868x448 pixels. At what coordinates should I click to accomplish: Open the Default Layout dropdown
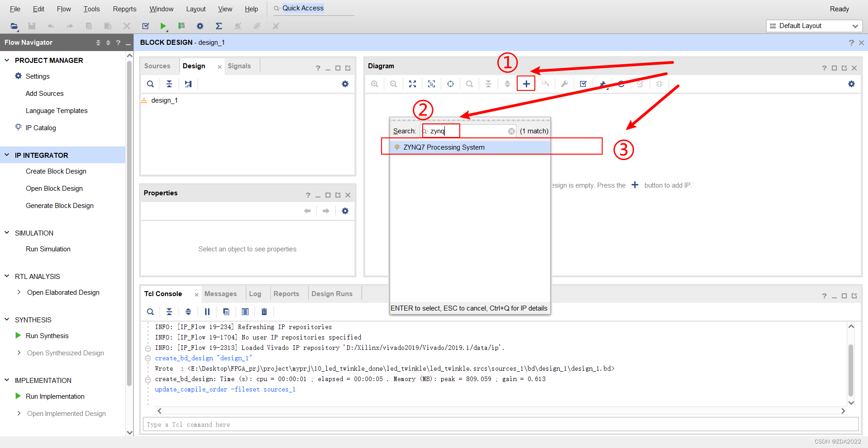[814, 26]
